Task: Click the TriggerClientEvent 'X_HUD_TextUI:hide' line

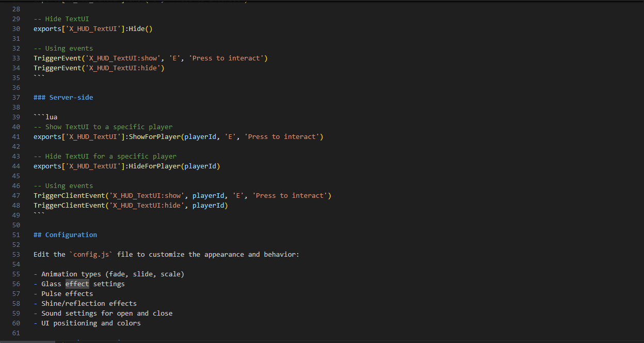Action: pyautogui.click(x=131, y=205)
